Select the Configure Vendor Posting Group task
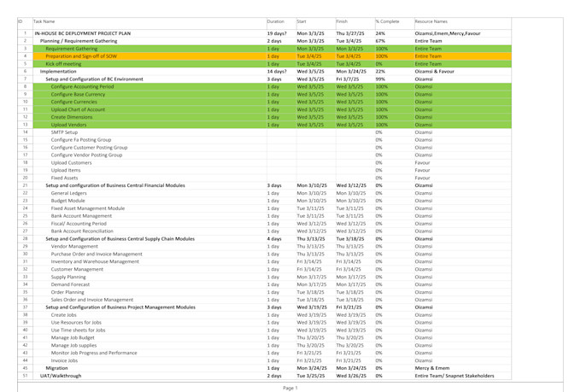This screenshot has width=581, height=392. [x=86, y=155]
